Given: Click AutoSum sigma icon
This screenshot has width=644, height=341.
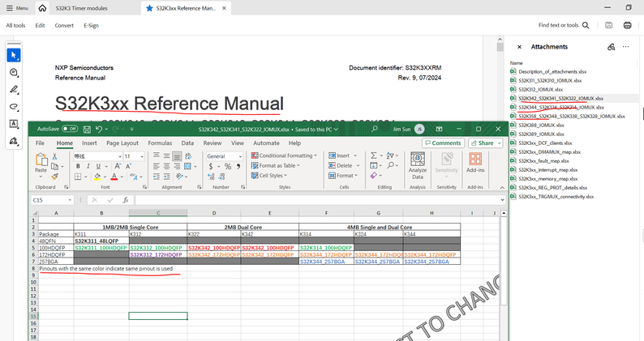Looking at the screenshot, I should pos(373,156).
